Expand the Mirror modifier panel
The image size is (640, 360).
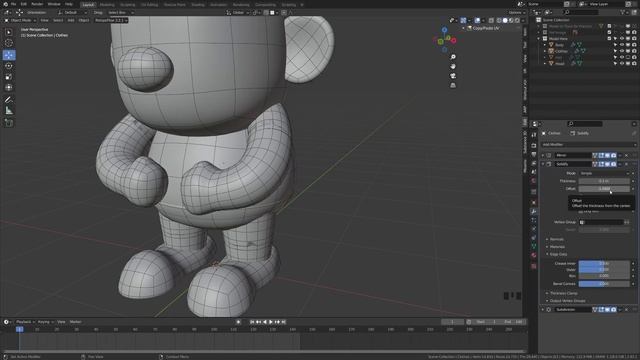click(x=543, y=155)
